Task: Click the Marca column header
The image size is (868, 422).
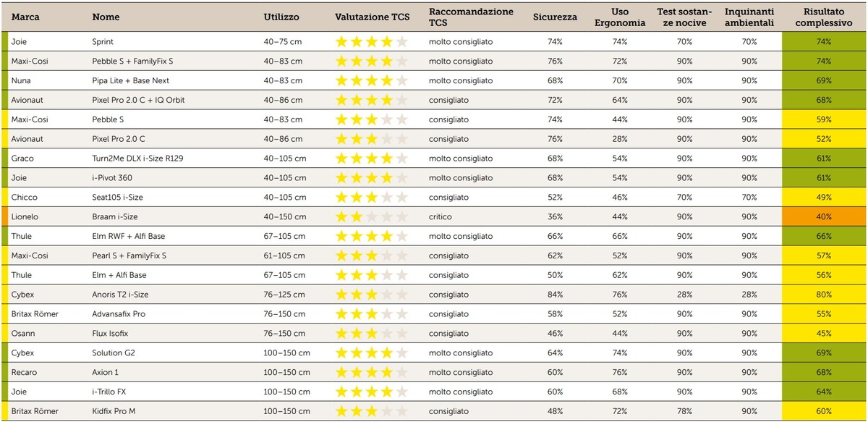Action: [x=25, y=17]
